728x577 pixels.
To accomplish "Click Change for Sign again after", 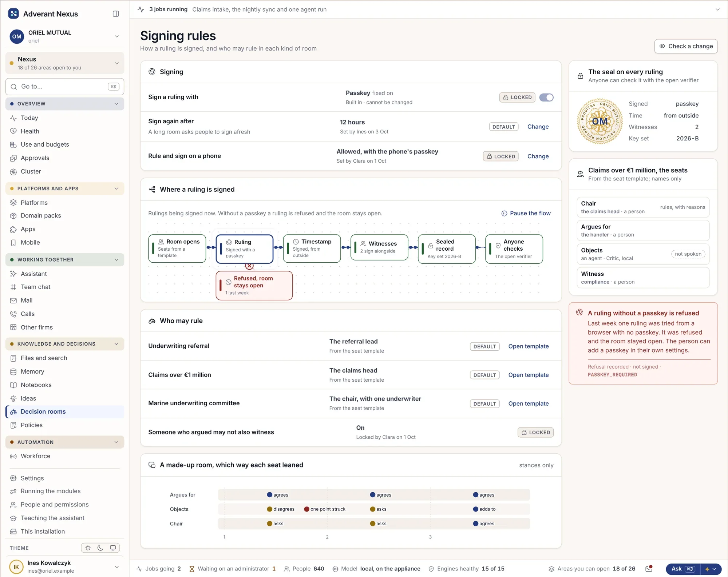I will (x=538, y=127).
